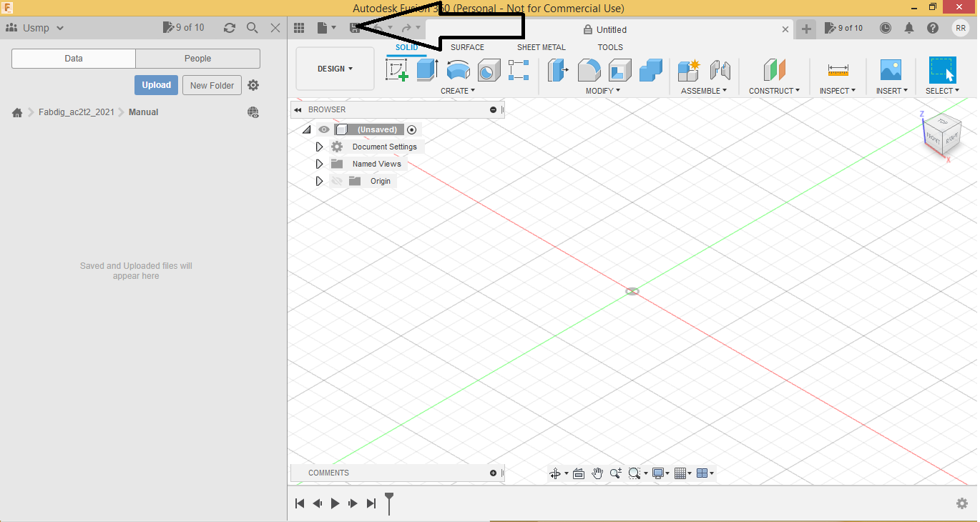Image resolution: width=980 pixels, height=522 pixels.
Task: Select the Combine tool
Action: click(651, 70)
